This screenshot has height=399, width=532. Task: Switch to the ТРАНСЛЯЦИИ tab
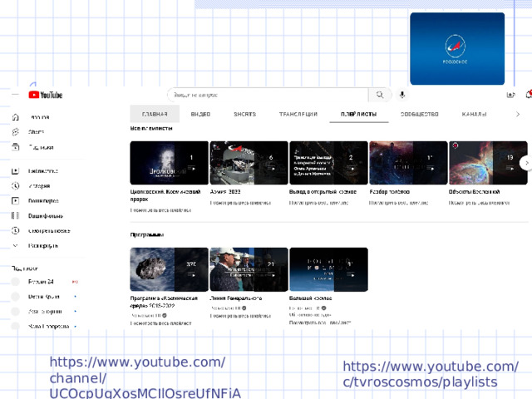[298, 115]
